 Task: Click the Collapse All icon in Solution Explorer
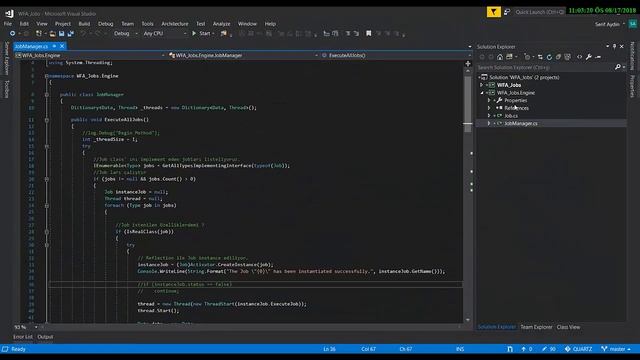tap(558, 57)
